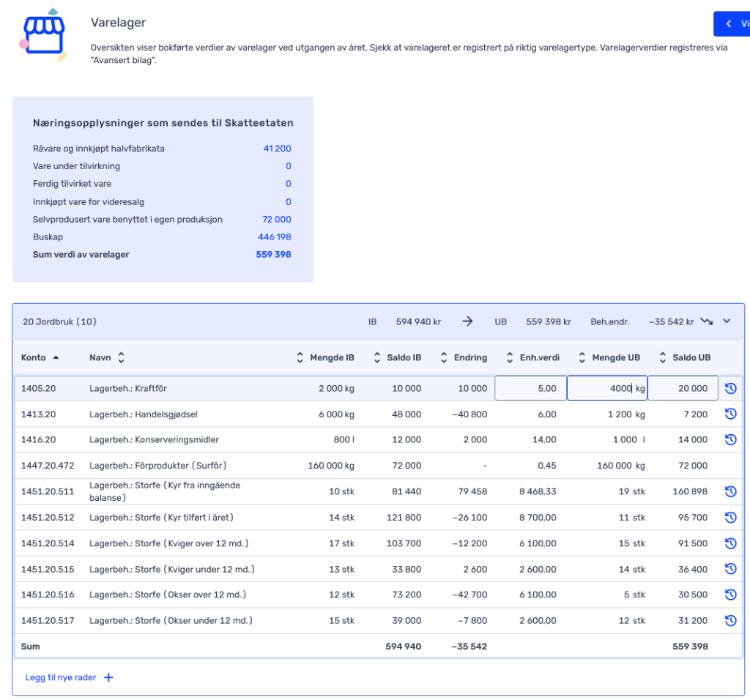
Task: Click 20 Jordbruk (10) section title
Action: coord(59,321)
